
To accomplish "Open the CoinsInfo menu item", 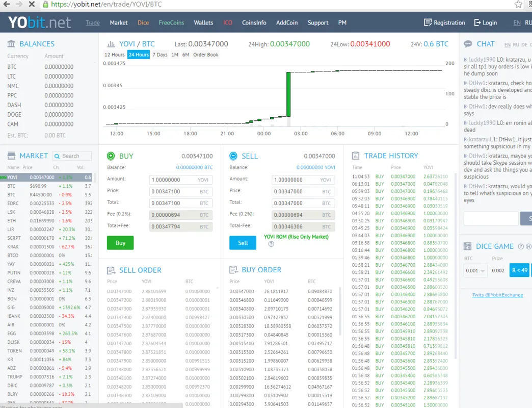I will (254, 23).
